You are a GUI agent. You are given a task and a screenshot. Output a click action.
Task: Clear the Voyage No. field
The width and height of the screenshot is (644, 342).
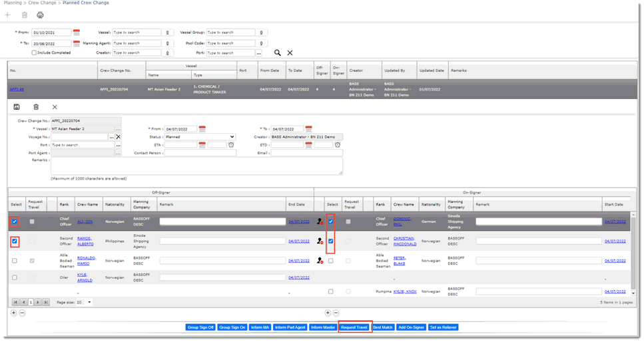tap(118, 136)
